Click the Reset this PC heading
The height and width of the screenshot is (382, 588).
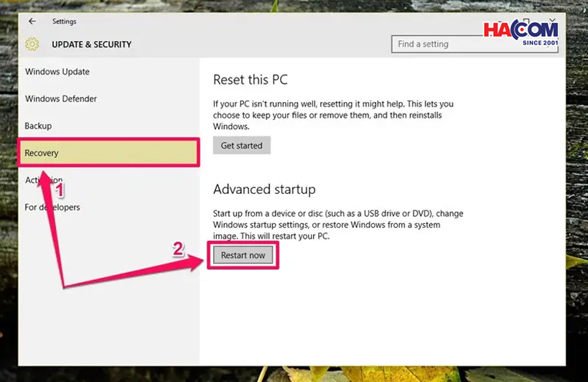[x=251, y=80]
